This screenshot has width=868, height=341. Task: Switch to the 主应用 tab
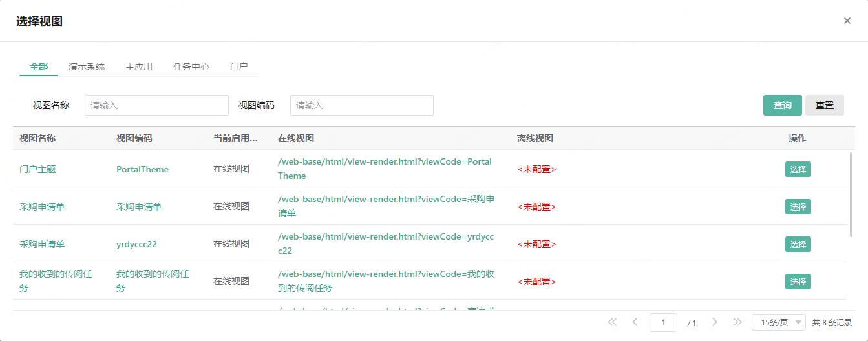click(139, 67)
